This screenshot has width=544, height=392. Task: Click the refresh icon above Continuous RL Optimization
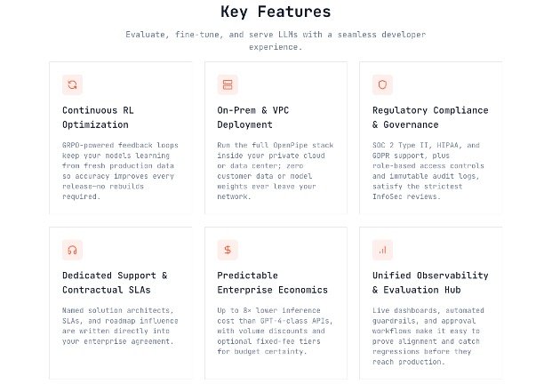pos(72,84)
